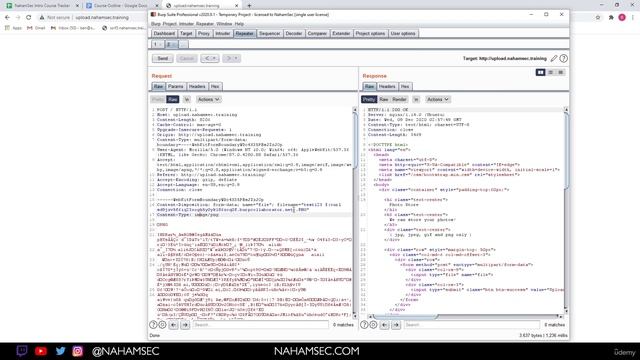
Task: Open request search settings gear icon
Action: click(162, 325)
